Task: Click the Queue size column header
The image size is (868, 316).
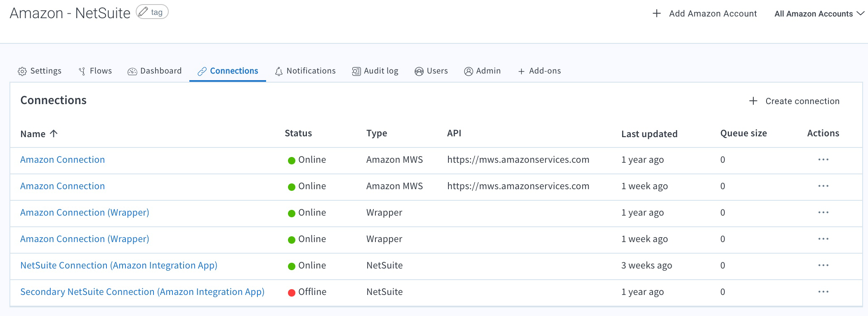Action: [x=743, y=133]
